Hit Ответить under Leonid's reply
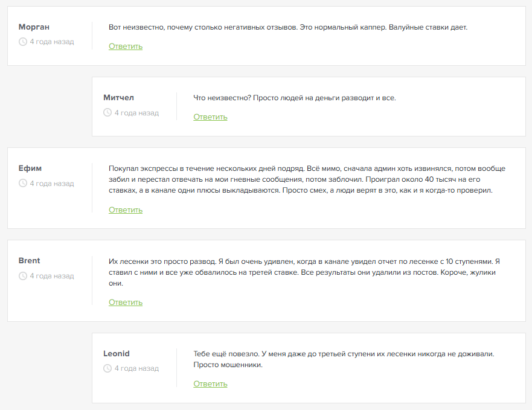The image size is (532, 410). coord(210,384)
